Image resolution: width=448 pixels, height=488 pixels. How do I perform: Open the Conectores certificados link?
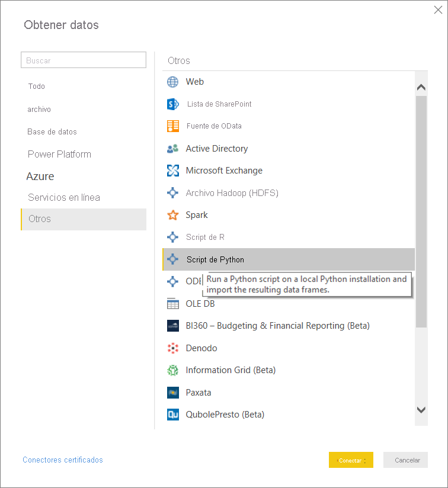63,460
